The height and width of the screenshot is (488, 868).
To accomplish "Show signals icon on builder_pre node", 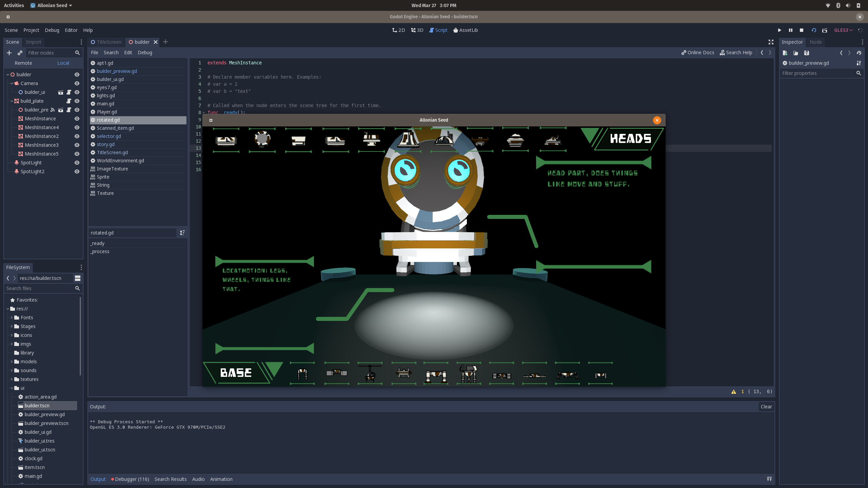I will pyautogui.click(x=53, y=110).
